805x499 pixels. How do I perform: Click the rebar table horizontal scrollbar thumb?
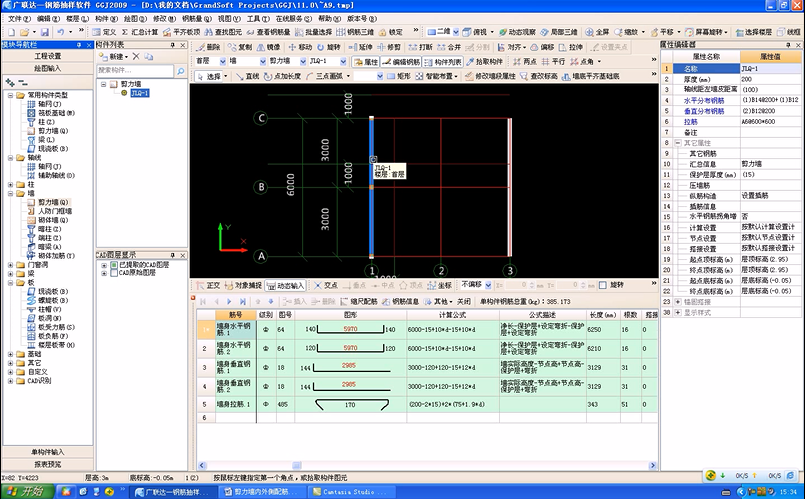coord(297,466)
